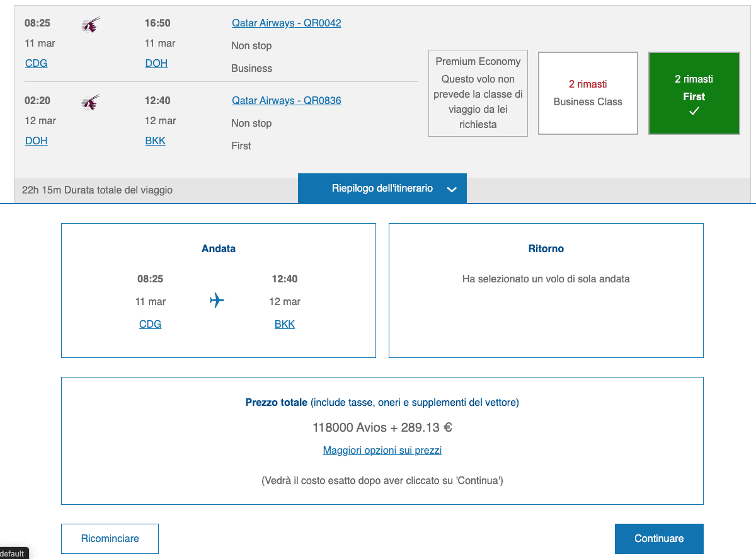Expand Riepilogo dell'itinerario panel

point(382,188)
